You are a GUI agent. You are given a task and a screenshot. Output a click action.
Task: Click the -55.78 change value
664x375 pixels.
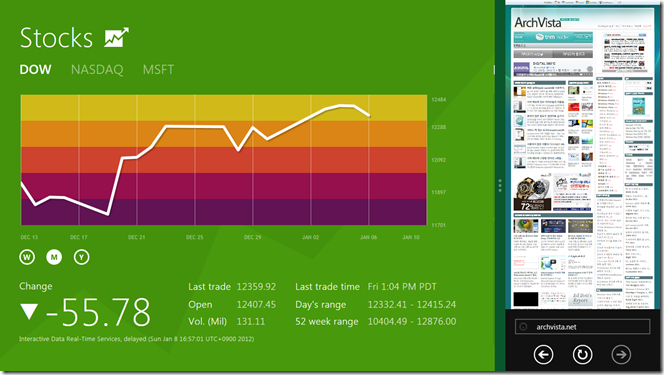98,312
